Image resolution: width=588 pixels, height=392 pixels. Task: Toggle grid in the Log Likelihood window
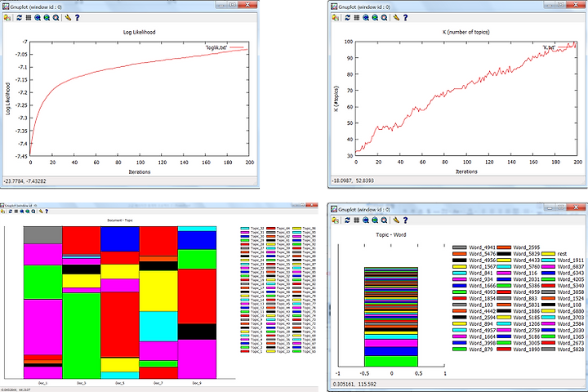click(29, 18)
